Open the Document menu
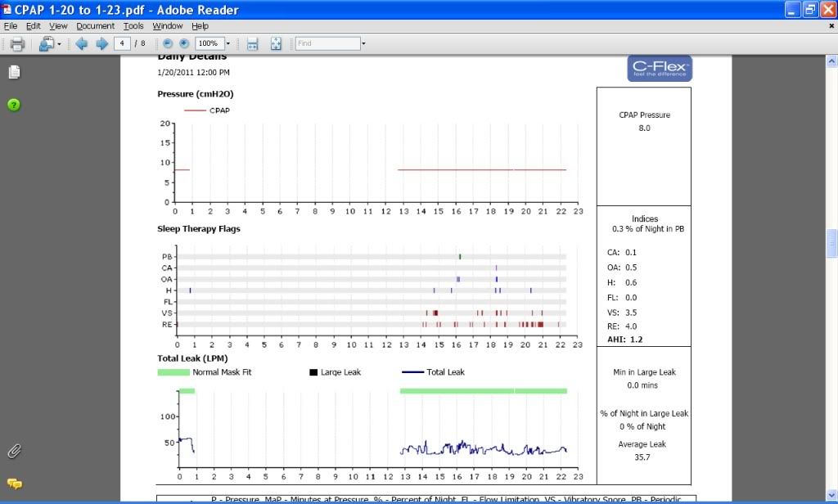This screenshot has height=504, width=838. pos(95,26)
